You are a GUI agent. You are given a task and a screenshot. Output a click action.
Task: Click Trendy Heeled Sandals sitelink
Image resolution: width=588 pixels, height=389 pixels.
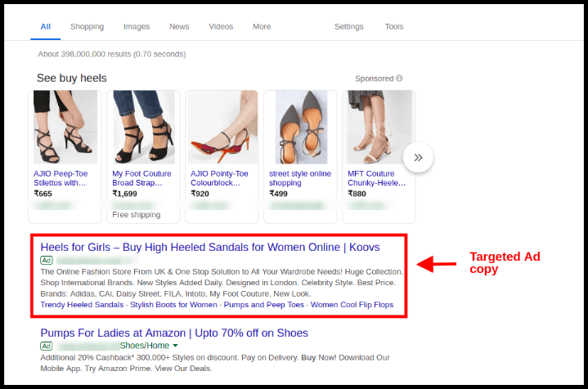coord(82,305)
